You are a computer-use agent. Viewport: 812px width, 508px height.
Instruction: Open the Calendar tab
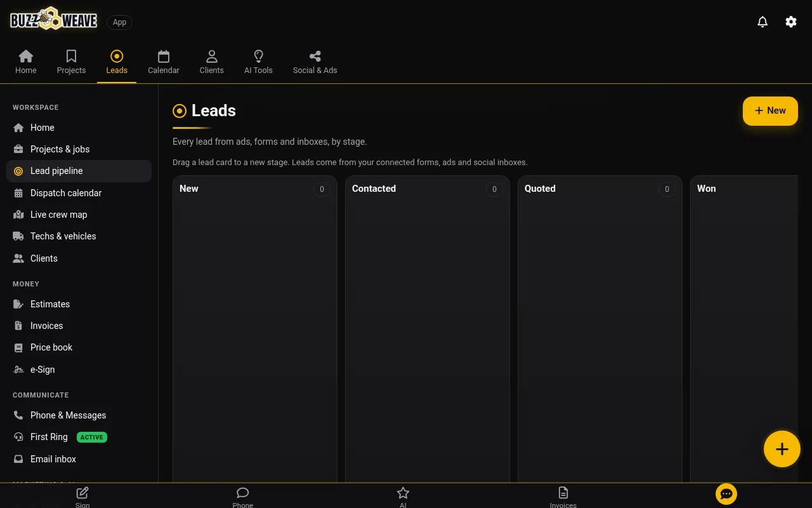click(164, 62)
